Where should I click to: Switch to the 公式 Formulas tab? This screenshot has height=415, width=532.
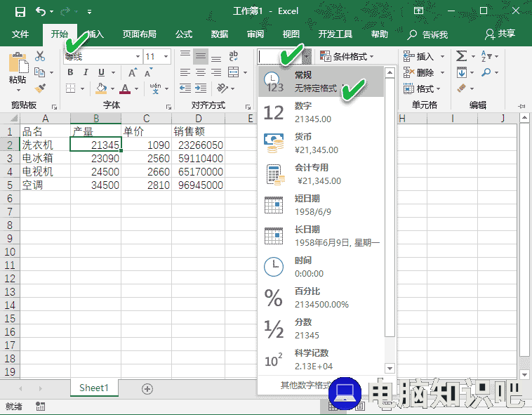(184, 34)
